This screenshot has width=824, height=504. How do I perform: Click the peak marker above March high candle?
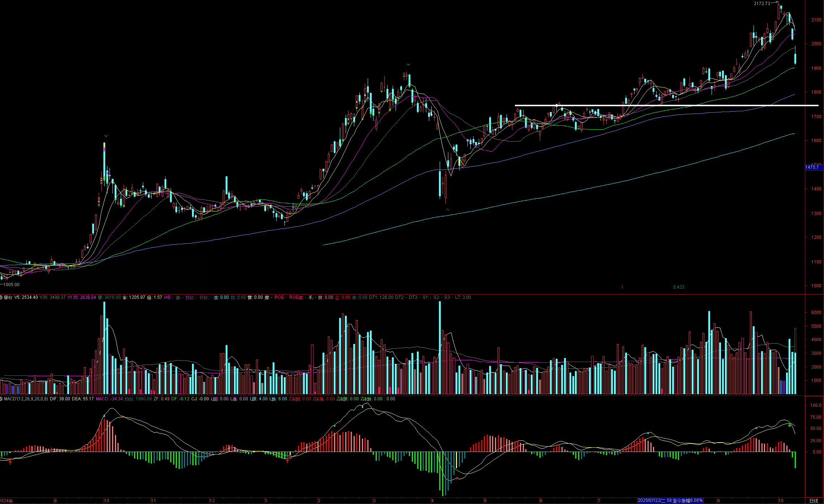(408, 65)
